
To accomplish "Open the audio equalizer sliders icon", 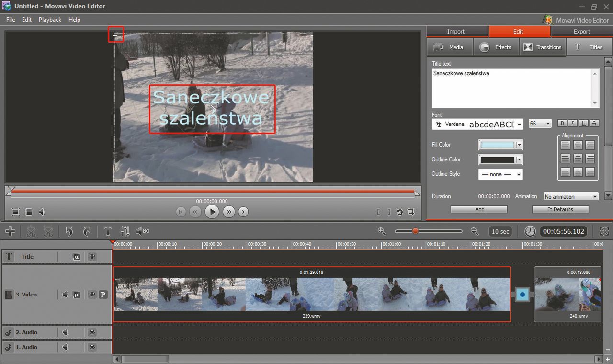I will (125, 231).
